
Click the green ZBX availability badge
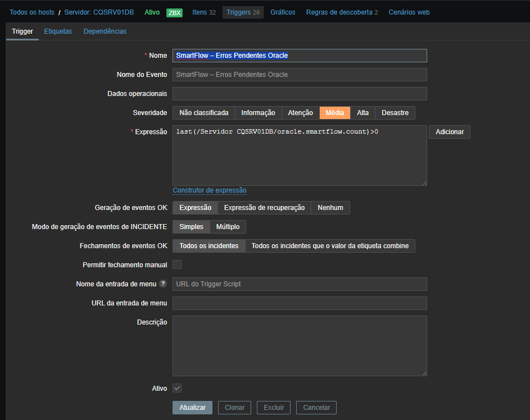174,13
